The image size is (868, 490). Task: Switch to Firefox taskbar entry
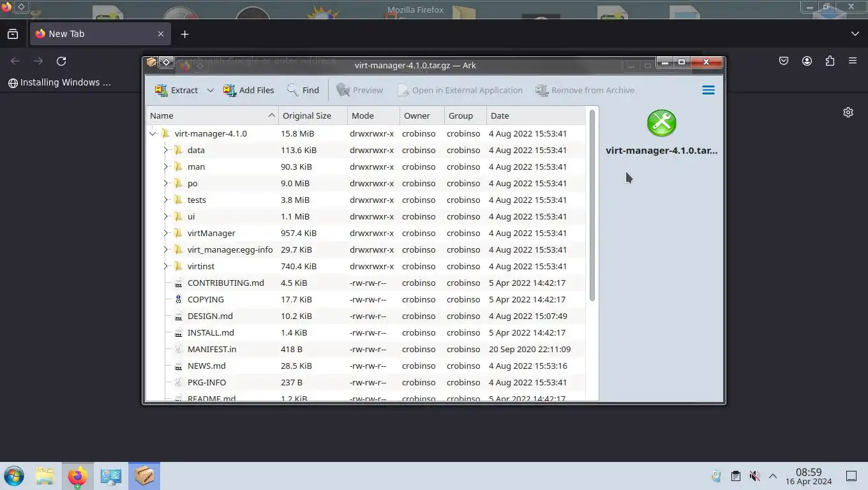tap(78, 476)
